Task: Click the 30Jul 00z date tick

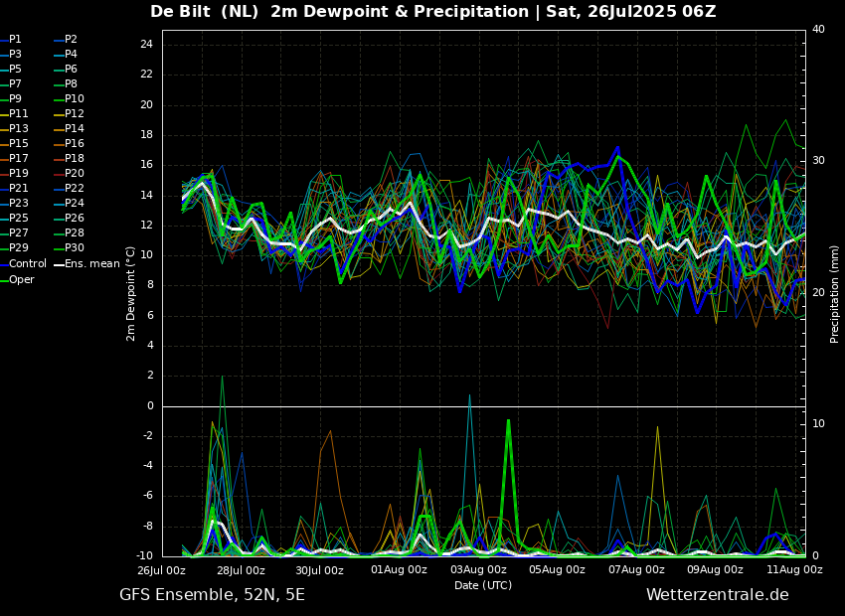Action: coord(319,569)
